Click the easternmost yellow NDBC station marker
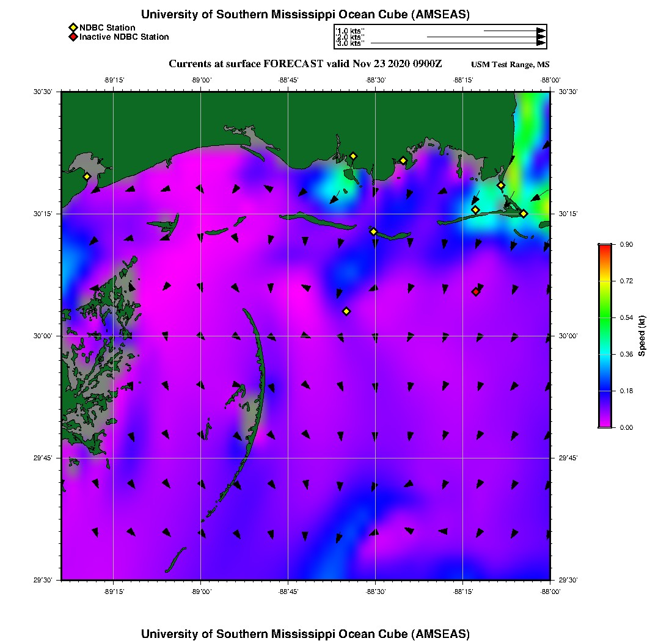672x641 pixels. (524, 214)
